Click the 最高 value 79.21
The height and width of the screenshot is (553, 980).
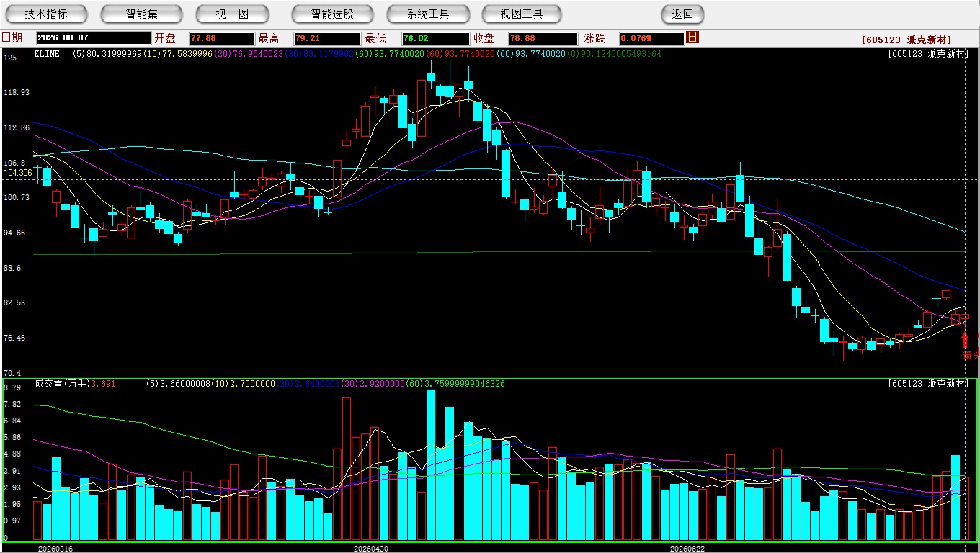pyautogui.click(x=327, y=38)
